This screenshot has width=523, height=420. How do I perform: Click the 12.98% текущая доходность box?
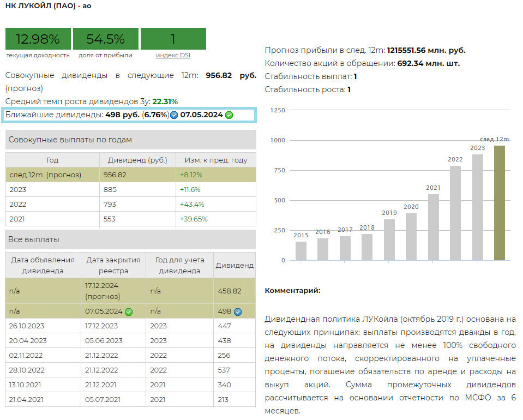pyautogui.click(x=38, y=39)
